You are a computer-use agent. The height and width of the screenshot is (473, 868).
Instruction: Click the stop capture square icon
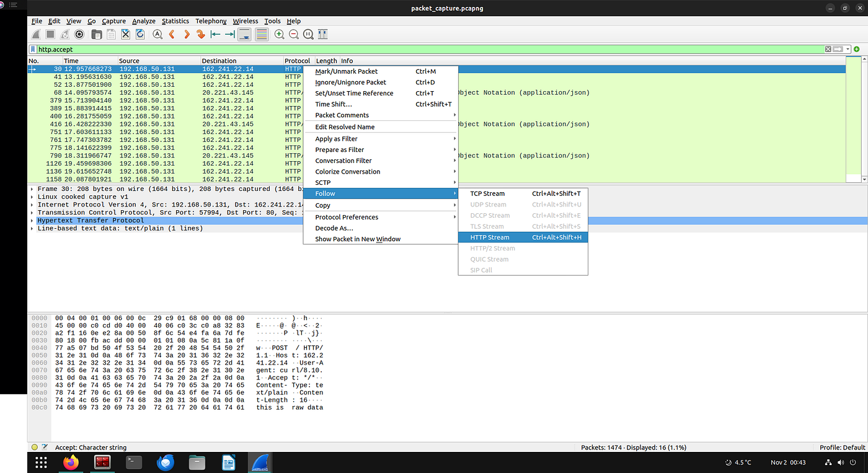[51, 35]
